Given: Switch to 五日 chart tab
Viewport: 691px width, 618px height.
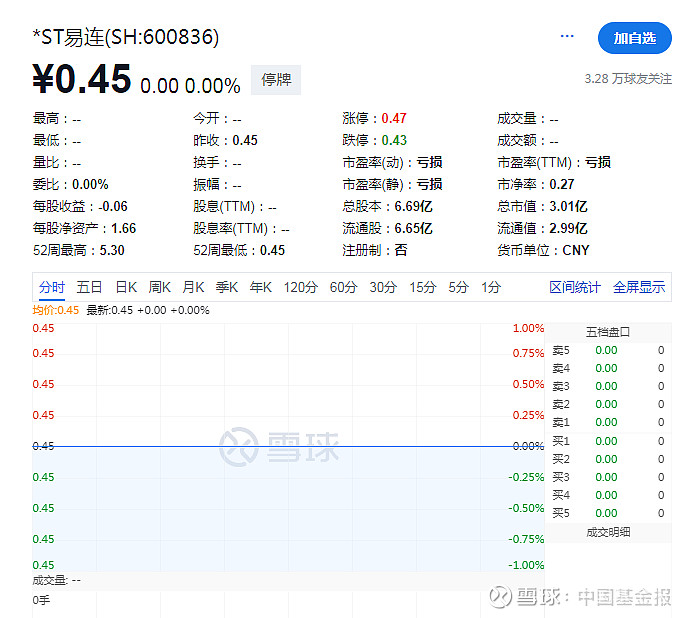Looking at the screenshot, I should [x=89, y=288].
